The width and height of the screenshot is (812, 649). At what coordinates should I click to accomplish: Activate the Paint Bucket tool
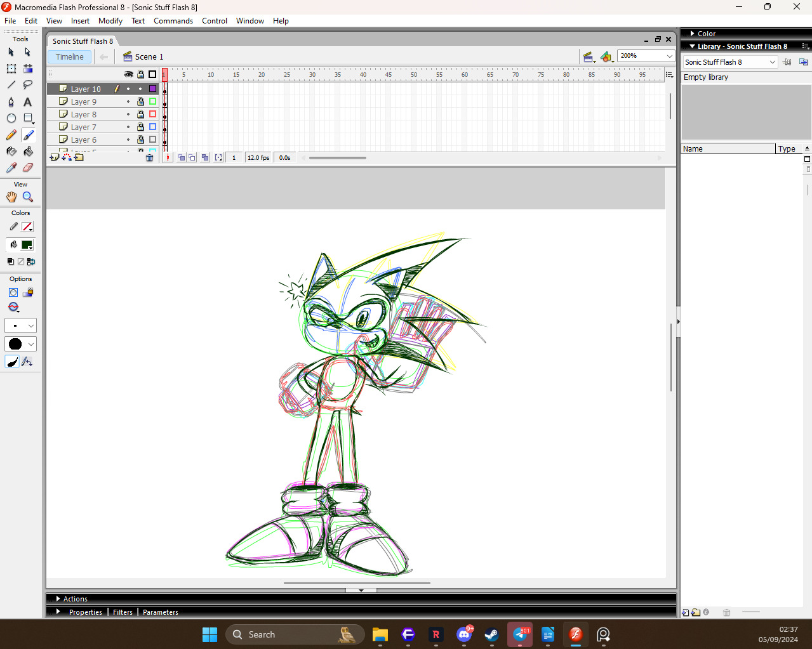pyautogui.click(x=27, y=151)
